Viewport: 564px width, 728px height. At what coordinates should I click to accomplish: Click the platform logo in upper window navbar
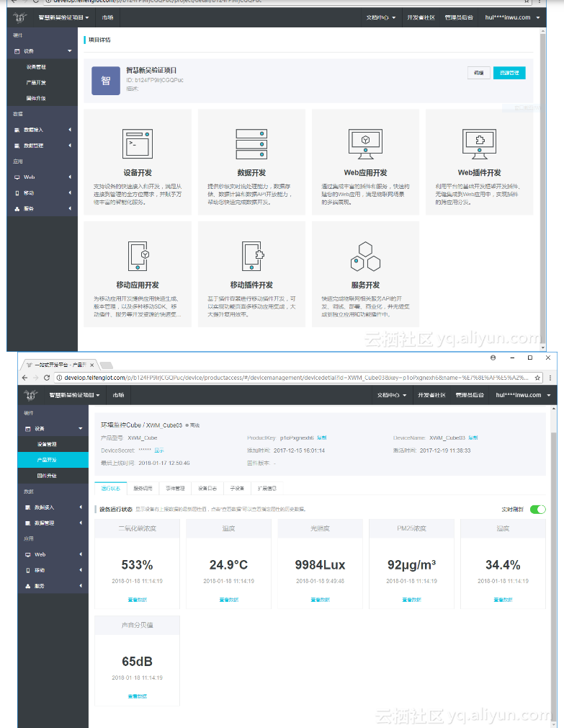click(x=20, y=17)
